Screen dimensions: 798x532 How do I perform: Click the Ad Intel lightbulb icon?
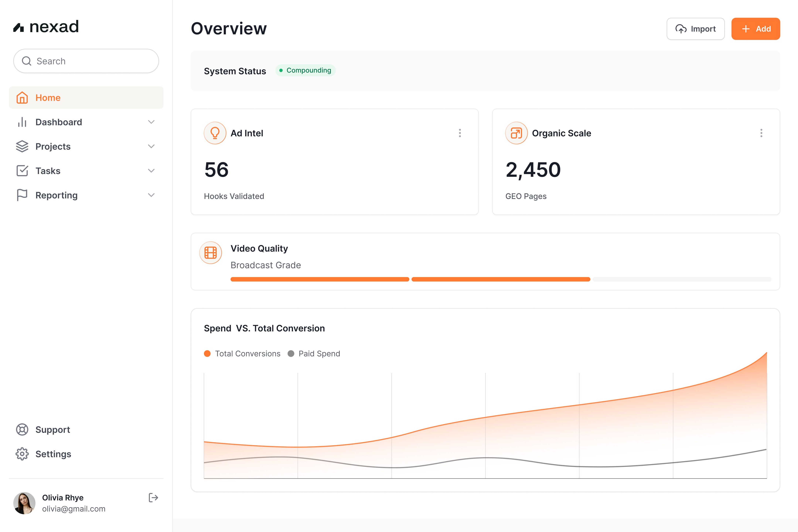[x=215, y=133]
